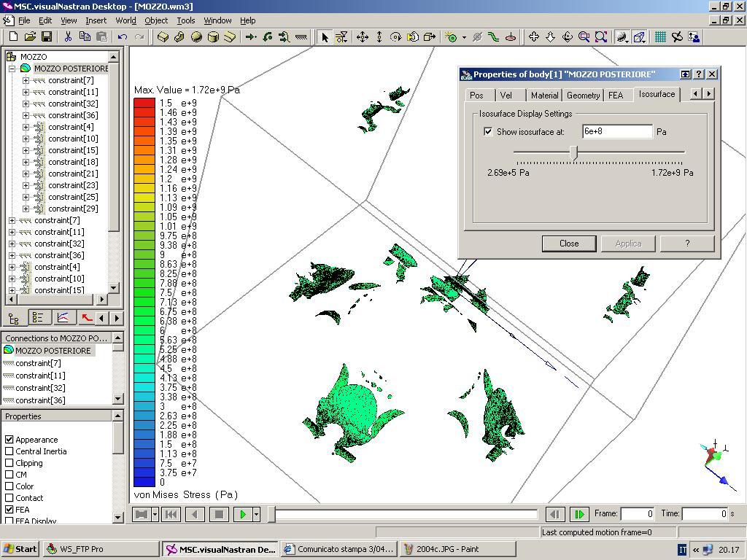Open the File menu
The height and width of the screenshot is (560, 747).
(24, 20)
